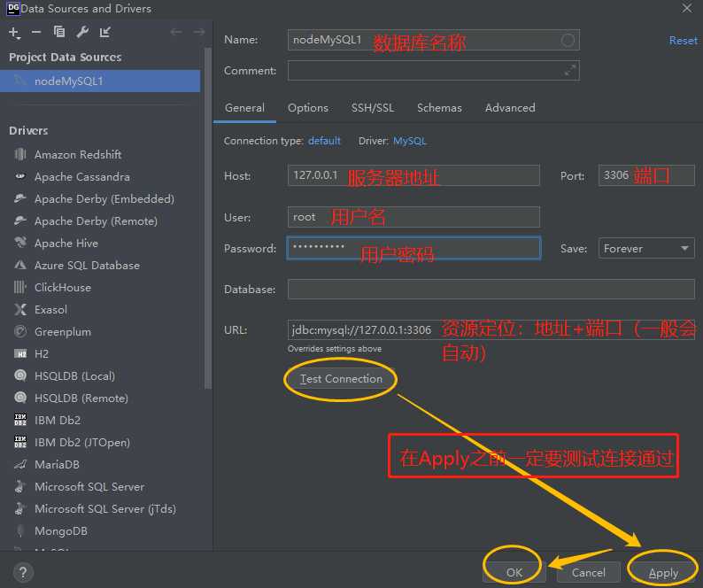Click the Test Connection button
The height and width of the screenshot is (588, 703).
point(341,379)
